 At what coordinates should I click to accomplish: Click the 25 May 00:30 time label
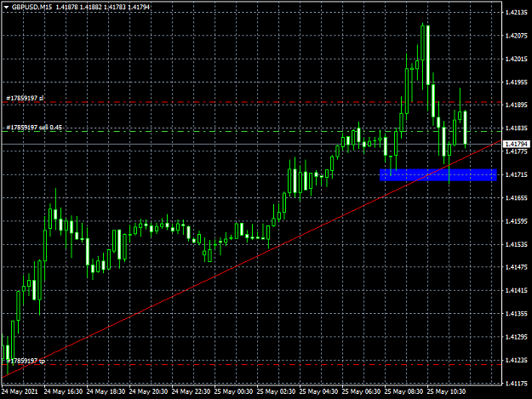pyautogui.click(x=233, y=391)
